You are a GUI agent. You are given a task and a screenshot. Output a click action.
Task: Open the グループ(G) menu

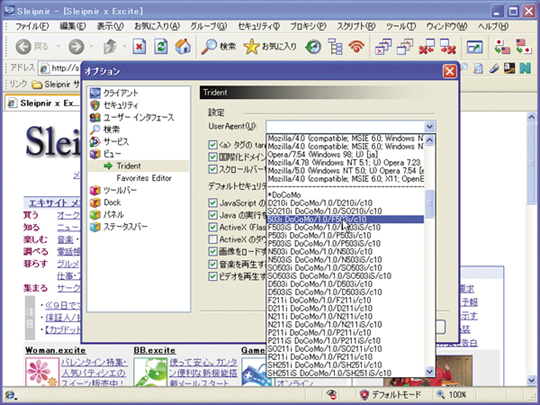point(209,26)
